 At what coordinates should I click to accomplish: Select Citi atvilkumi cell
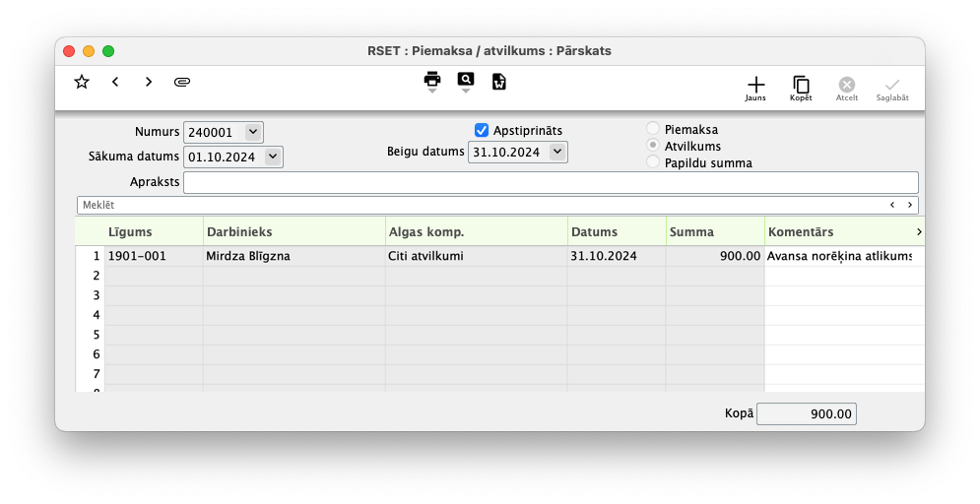click(x=477, y=256)
